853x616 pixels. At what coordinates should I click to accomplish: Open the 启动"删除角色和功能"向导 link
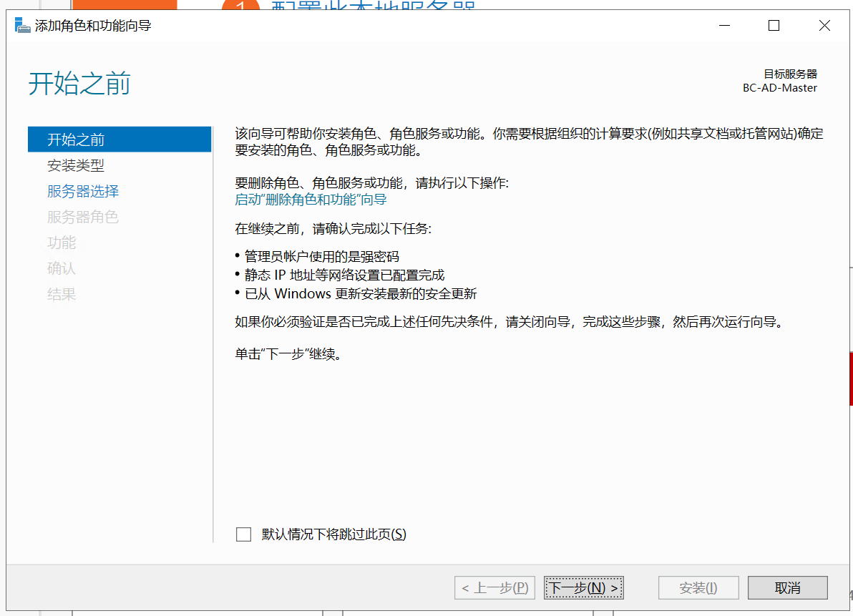(x=311, y=200)
